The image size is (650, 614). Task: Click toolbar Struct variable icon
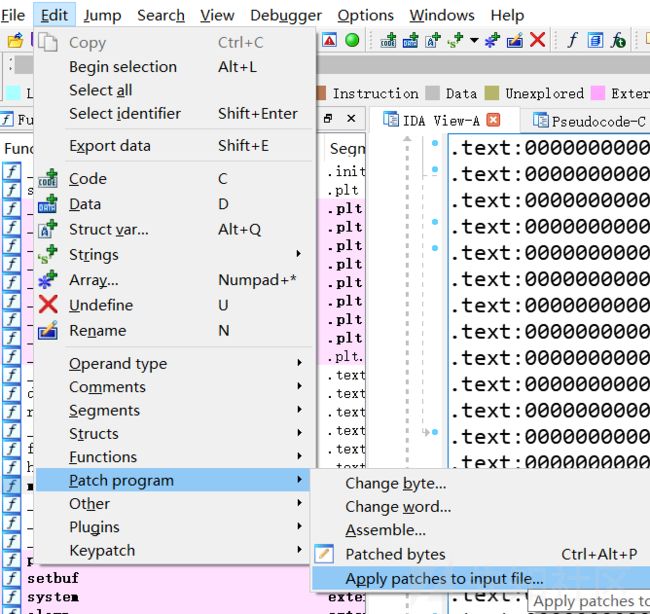pos(432,40)
